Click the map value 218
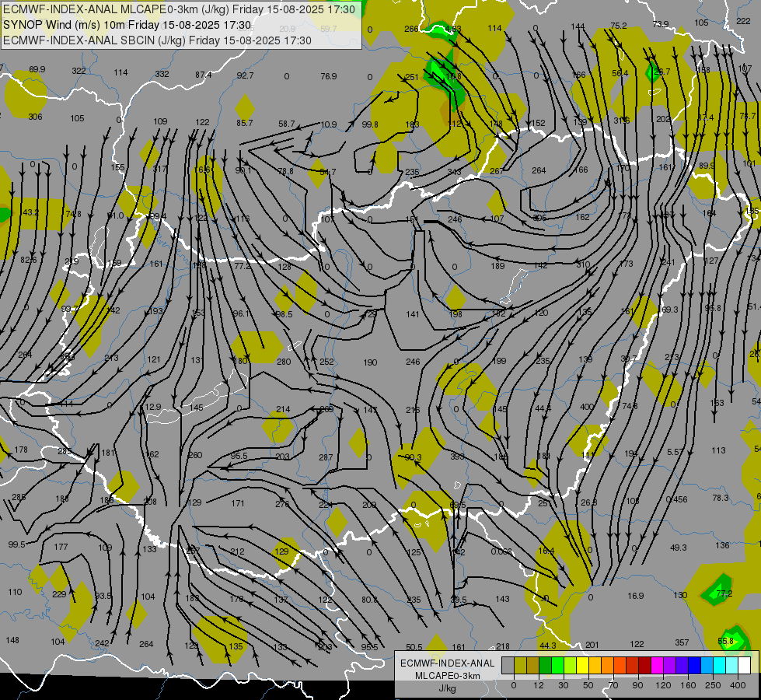This screenshot has height=700, width=761. coord(503,646)
